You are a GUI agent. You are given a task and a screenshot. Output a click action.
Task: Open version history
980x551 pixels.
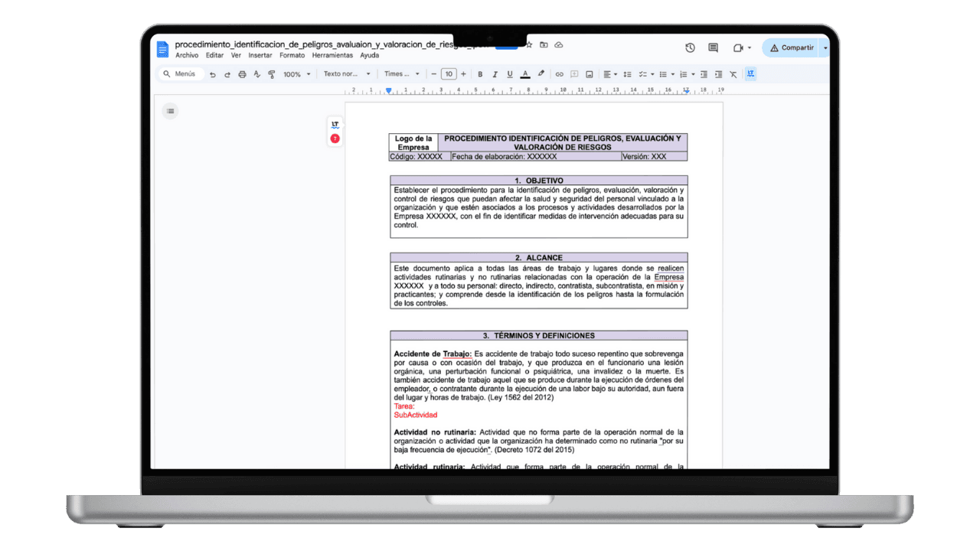[x=689, y=47]
